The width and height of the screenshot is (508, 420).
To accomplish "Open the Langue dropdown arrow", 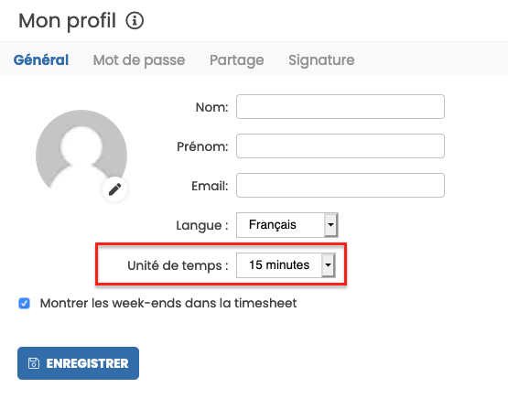I will point(330,225).
